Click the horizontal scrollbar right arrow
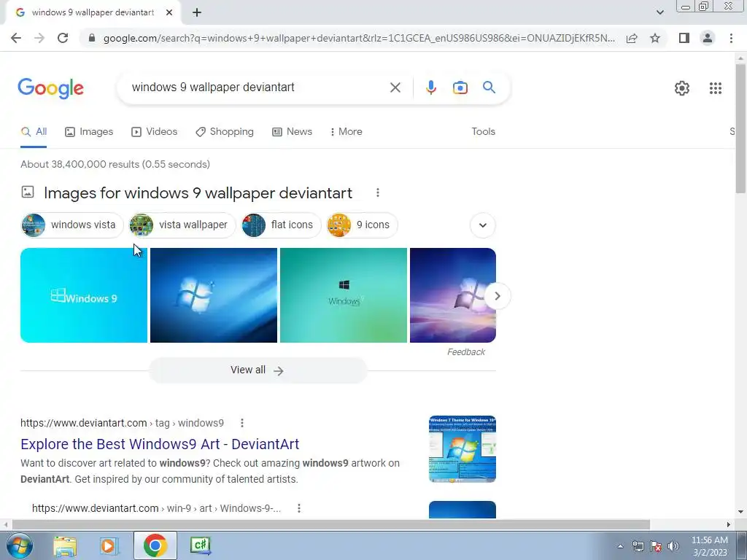 click(x=729, y=524)
